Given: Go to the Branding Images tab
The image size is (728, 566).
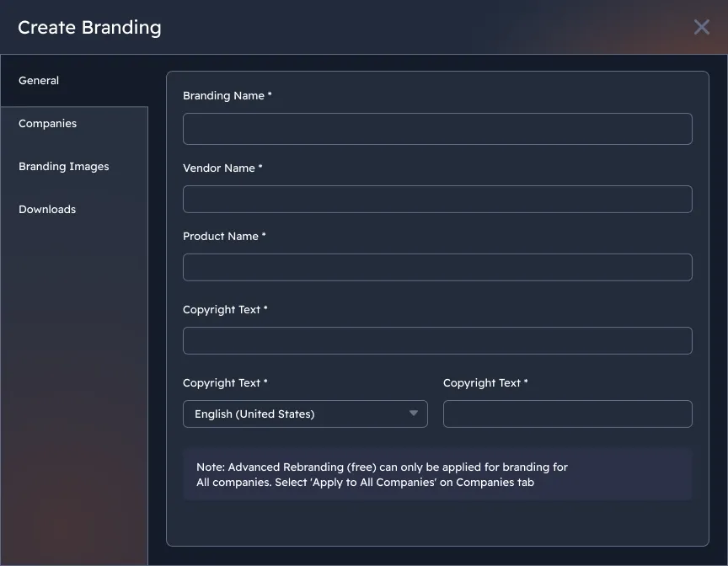Looking at the screenshot, I should [x=64, y=167].
